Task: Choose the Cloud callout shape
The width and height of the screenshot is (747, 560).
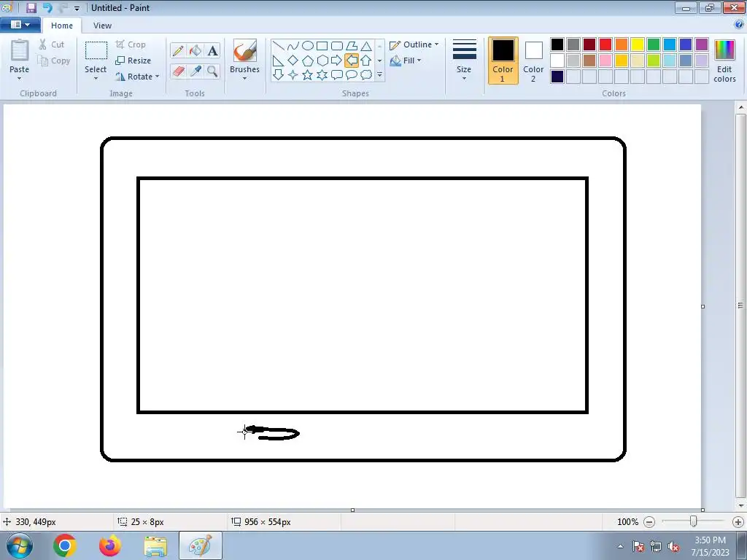Action: [x=366, y=75]
